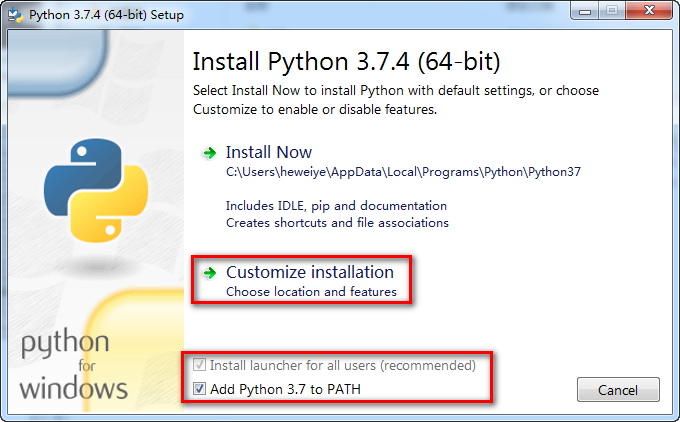Click the default install path under Install Now

(403, 172)
